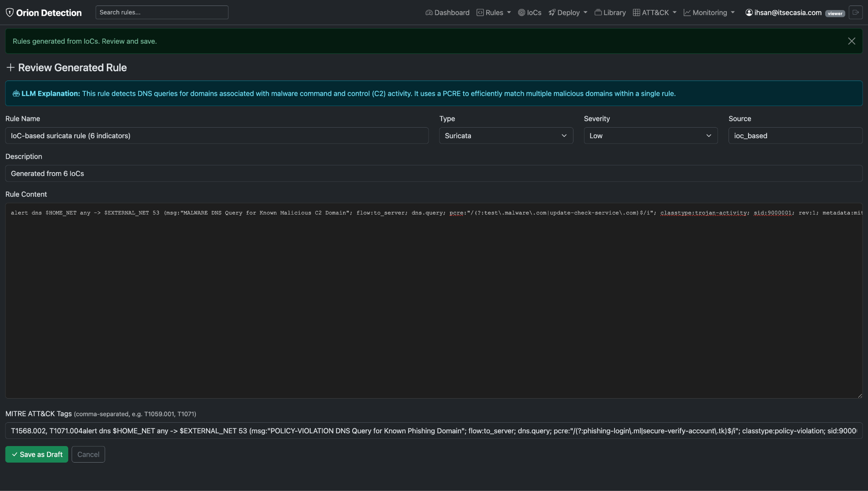Click the Monitoring chart icon
Screen dimensions: 868x491
point(687,13)
